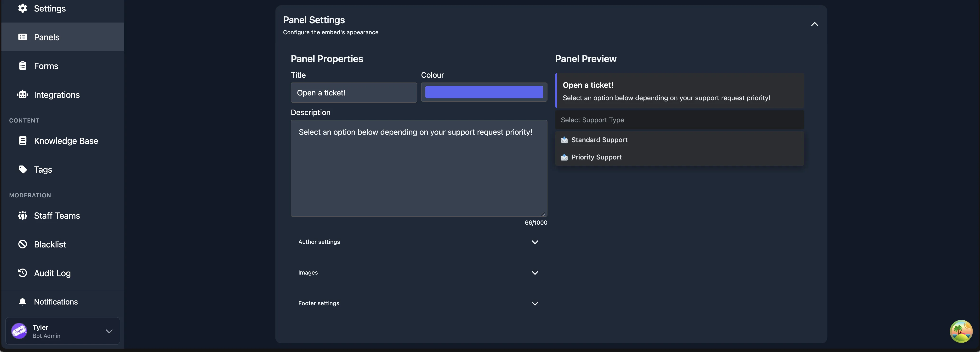Click the Panel Preview heading
Image resolution: width=980 pixels, height=352 pixels.
point(586,59)
